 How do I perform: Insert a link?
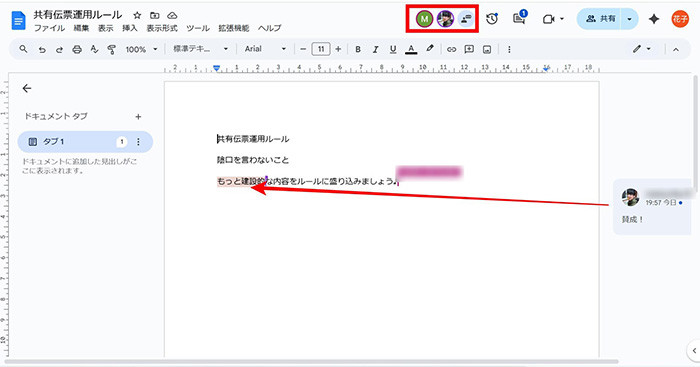coord(451,50)
